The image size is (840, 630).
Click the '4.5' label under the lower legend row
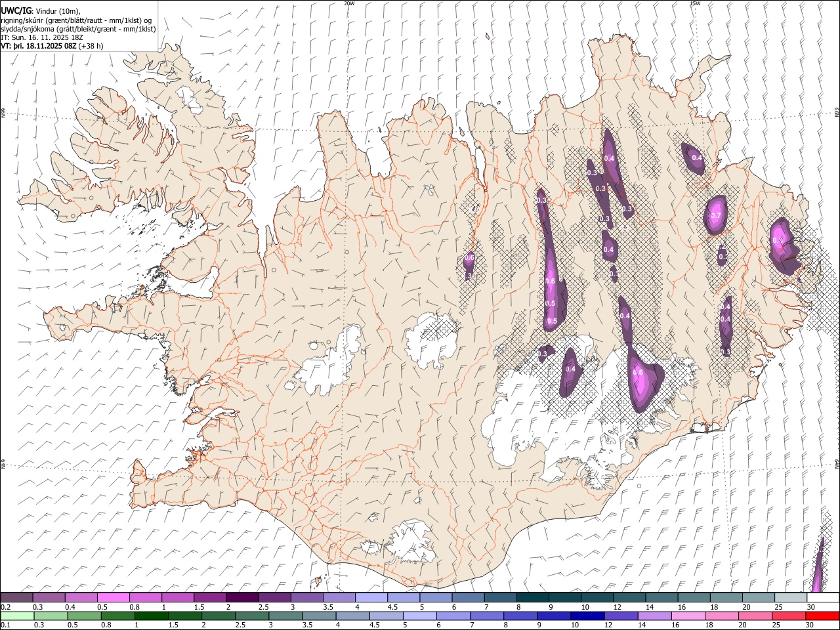click(x=375, y=625)
